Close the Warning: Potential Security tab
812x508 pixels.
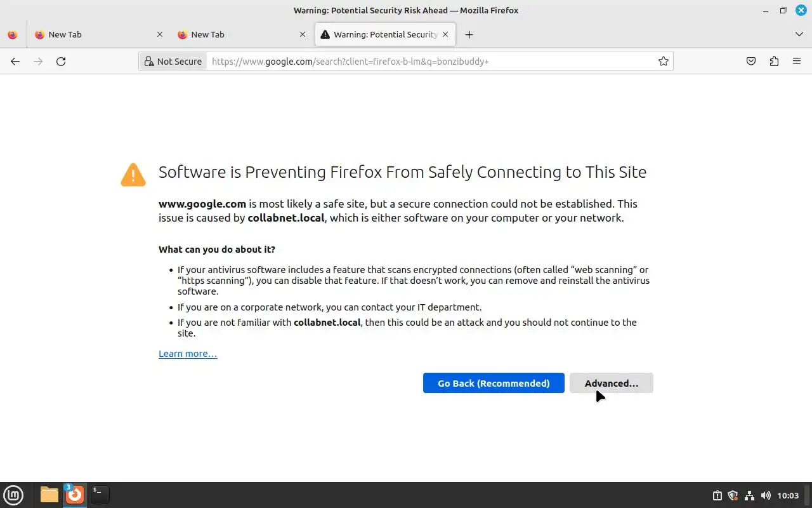445,35
